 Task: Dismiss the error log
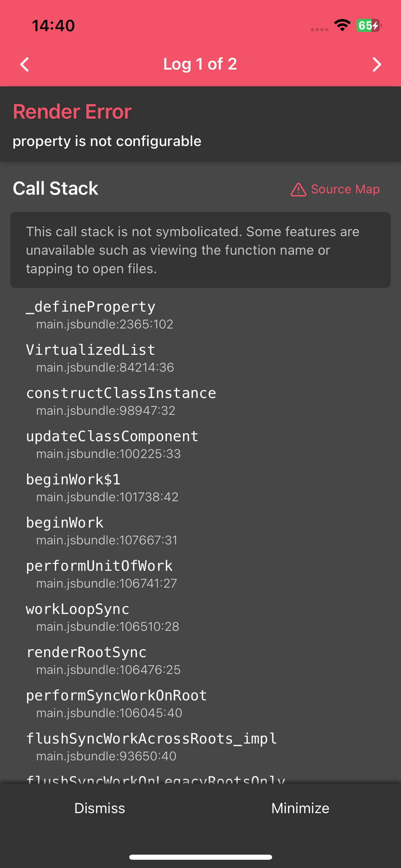click(x=100, y=808)
